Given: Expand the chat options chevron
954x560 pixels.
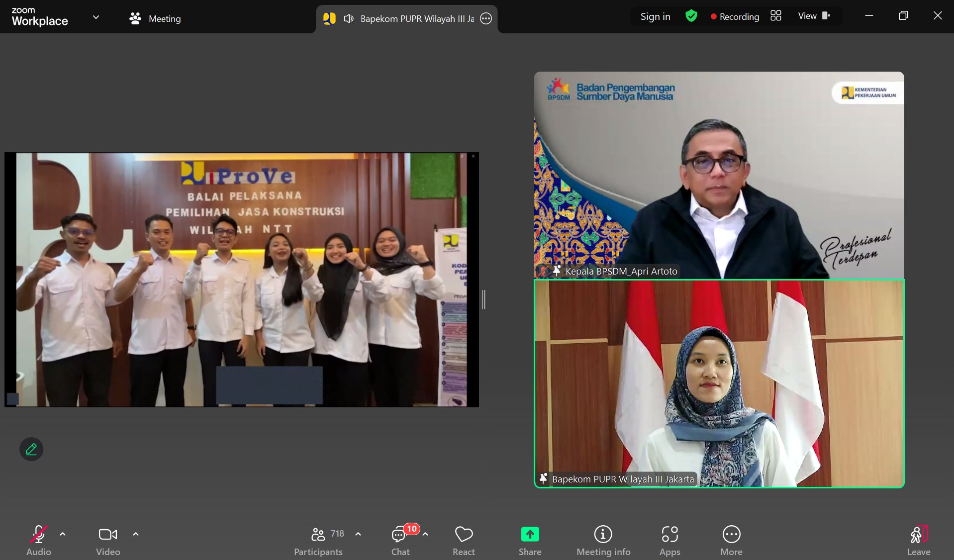Looking at the screenshot, I should tap(425, 534).
